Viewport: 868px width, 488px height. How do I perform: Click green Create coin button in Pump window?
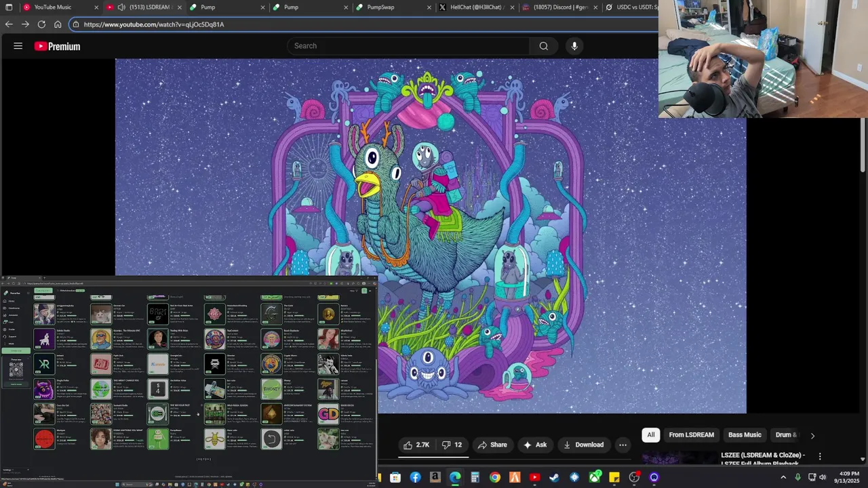16,351
